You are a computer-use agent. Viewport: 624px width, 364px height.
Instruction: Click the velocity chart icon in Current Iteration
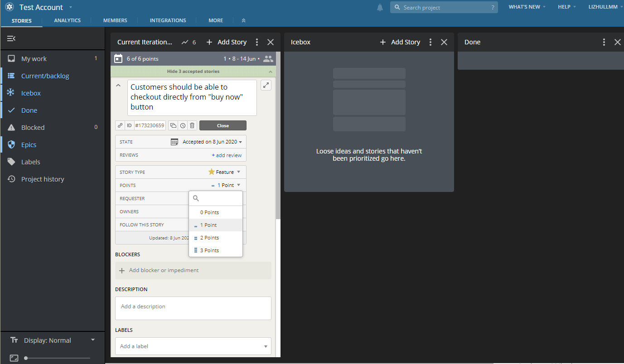(x=185, y=42)
